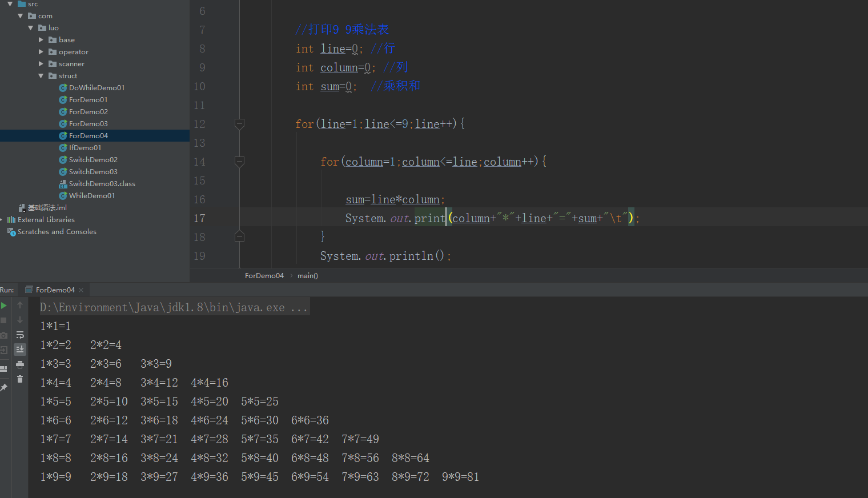The height and width of the screenshot is (498, 868).
Task: Click the SwitchDemo02 class icon
Action: coord(63,160)
